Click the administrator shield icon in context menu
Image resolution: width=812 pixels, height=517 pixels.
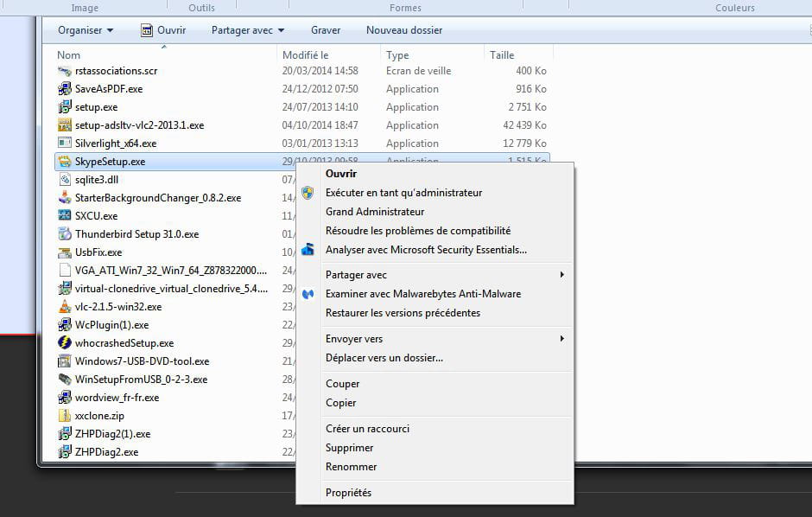click(308, 194)
